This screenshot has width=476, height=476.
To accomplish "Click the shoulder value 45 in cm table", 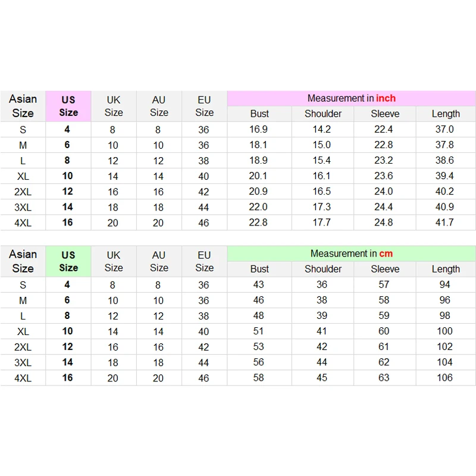I will coord(322,378).
